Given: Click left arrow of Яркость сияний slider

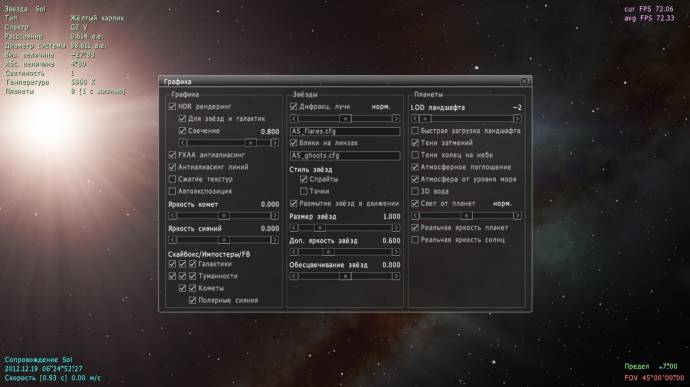Looking at the screenshot, I should coord(172,240).
